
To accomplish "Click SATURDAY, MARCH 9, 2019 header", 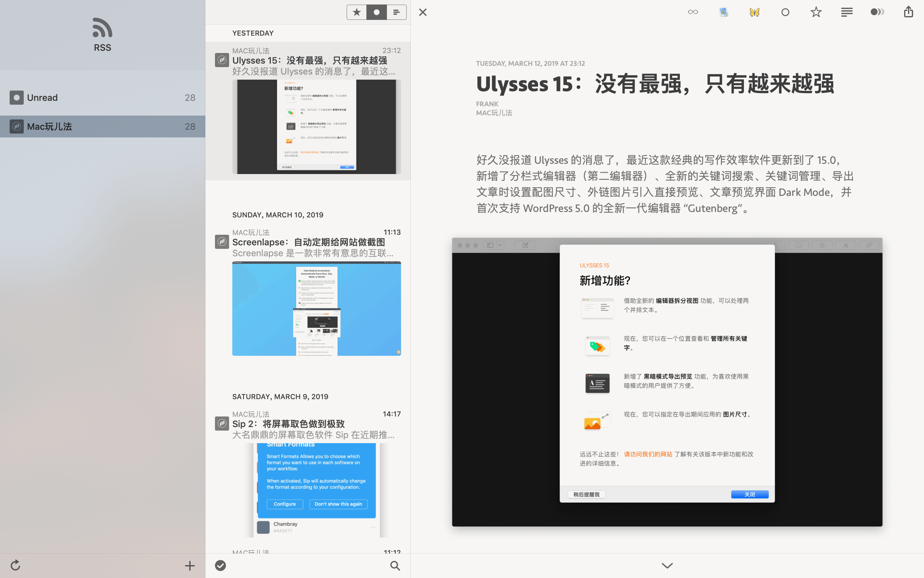I will tap(280, 397).
